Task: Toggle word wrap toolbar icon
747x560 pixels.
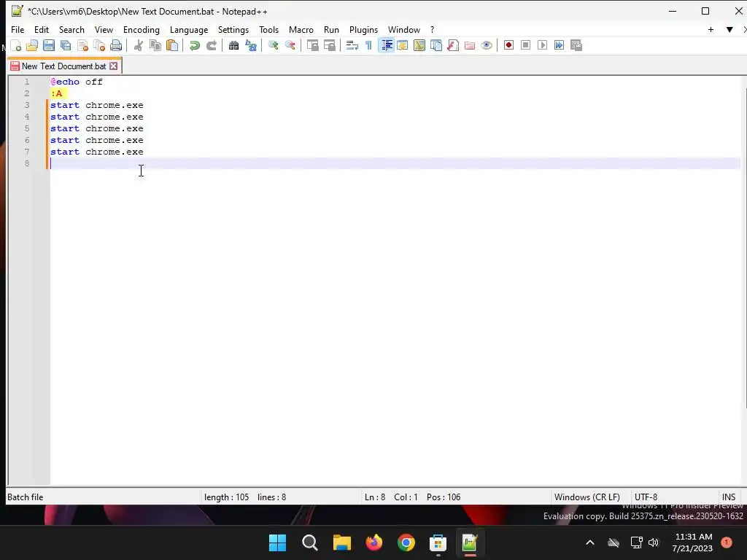Action: click(x=352, y=45)
